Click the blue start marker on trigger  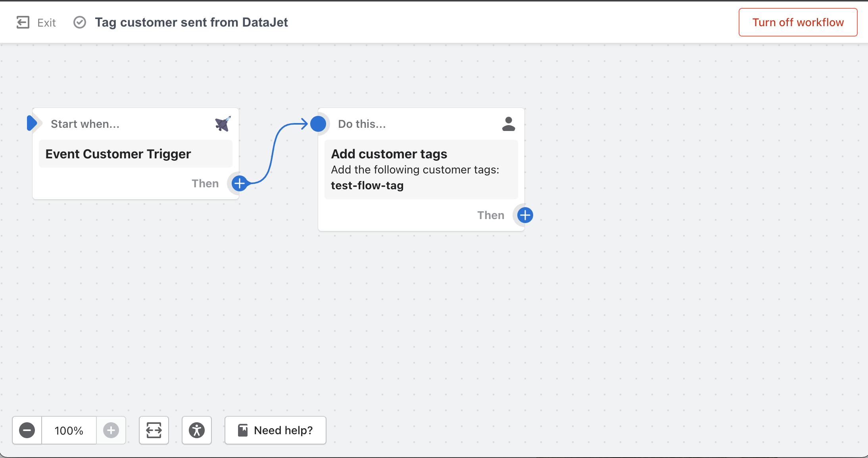[32, 123]
